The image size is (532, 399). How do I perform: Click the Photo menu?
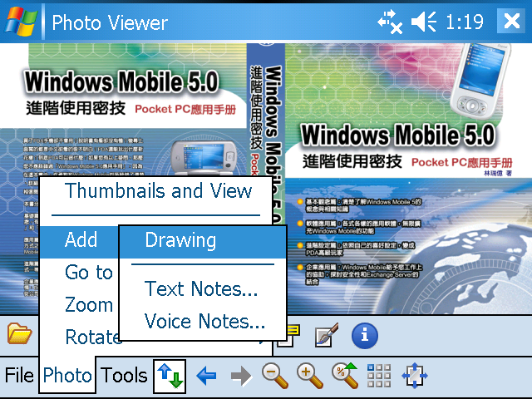67,376
